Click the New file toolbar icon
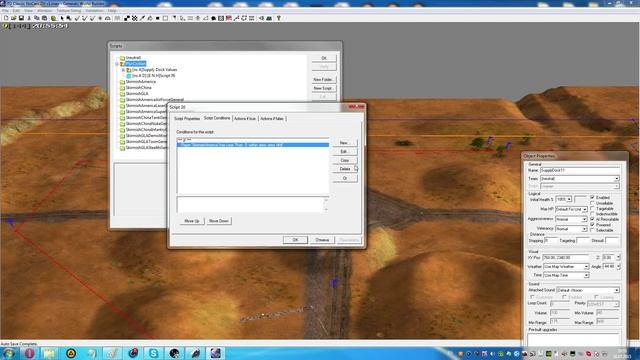 click(6, 18)
